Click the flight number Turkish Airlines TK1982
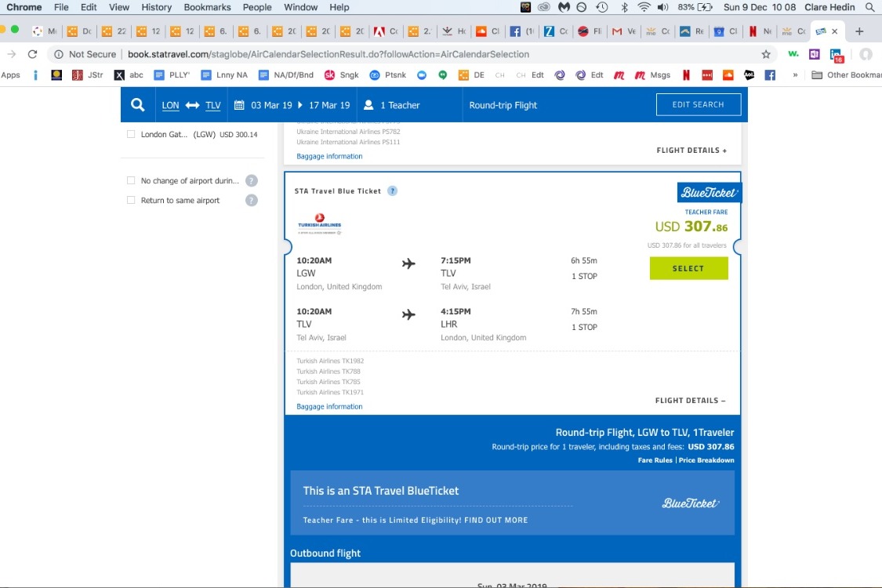 [x=330, y=361]
